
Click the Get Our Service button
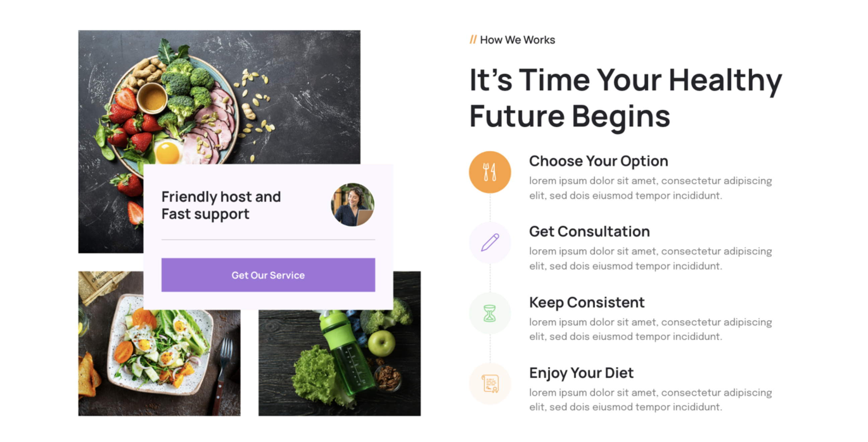coord(268,275)
